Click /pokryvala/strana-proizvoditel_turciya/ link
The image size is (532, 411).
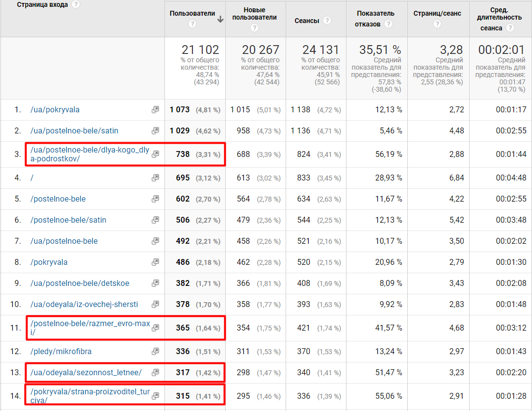(89, 396)
